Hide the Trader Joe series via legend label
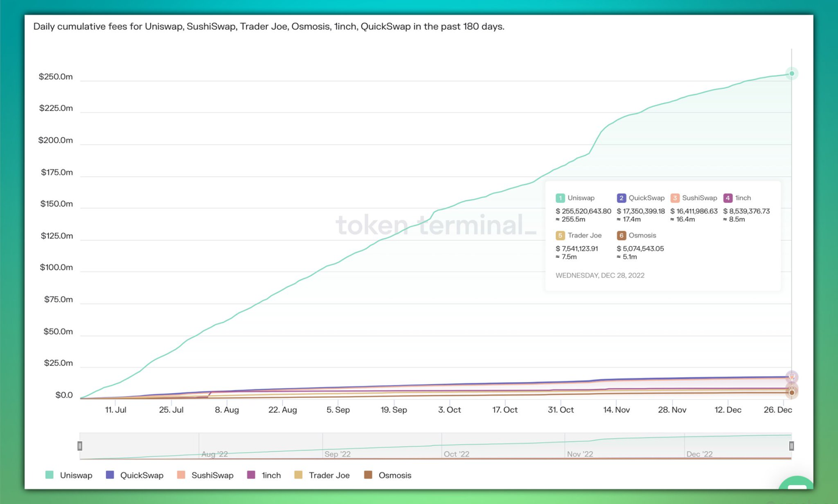The height and width of the screenshot is (504, 838). [x=329, y=475]
